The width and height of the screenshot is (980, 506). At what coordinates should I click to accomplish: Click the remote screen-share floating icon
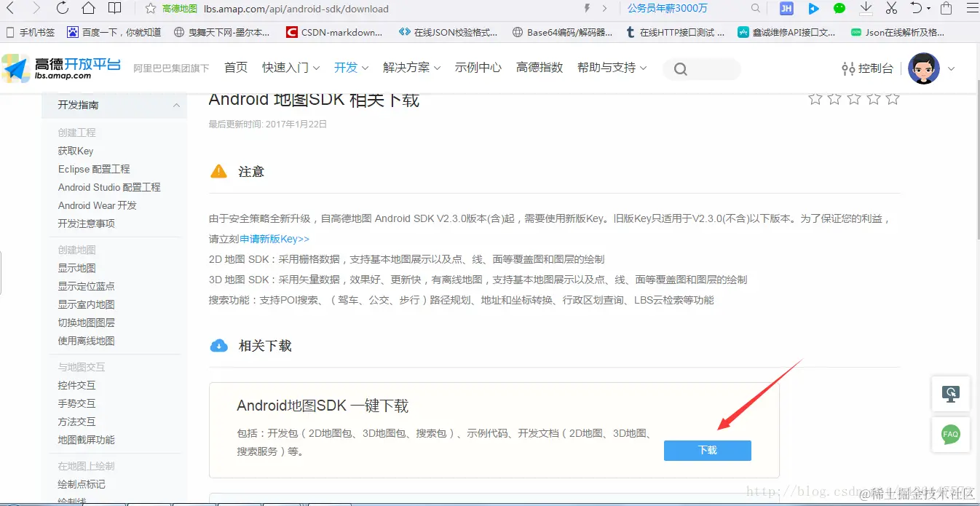(x=951, y=394)
